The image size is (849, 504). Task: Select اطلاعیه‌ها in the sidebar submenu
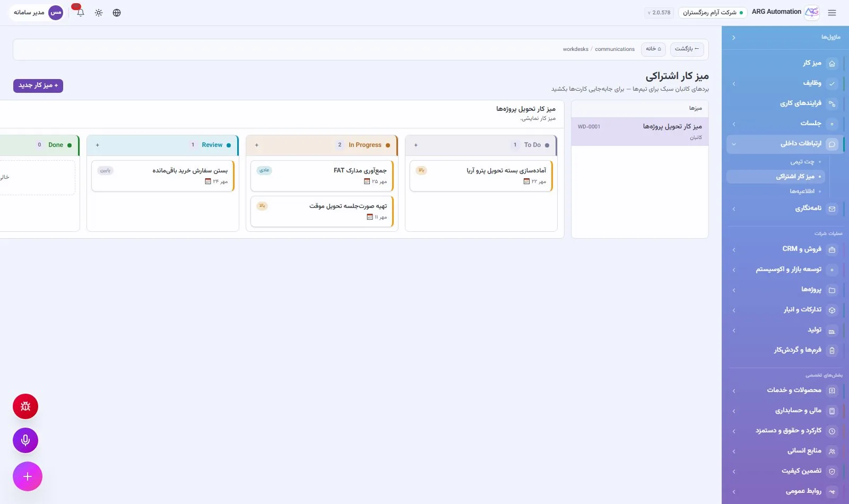[x=802, y=191]
